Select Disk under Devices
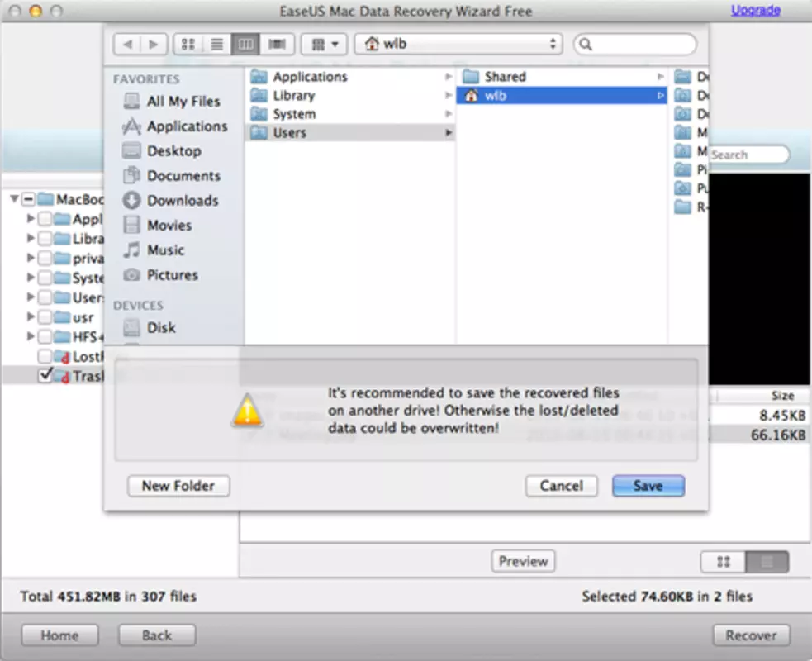The height and width of the screenshot is (661, 812). point(150,327)
